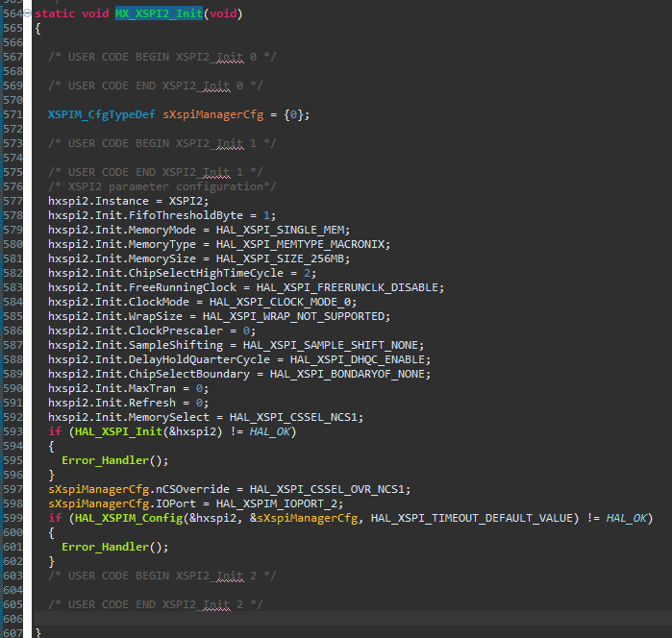
Task: Click line number 571 in the gutter
Action: [x=12, y=115]
